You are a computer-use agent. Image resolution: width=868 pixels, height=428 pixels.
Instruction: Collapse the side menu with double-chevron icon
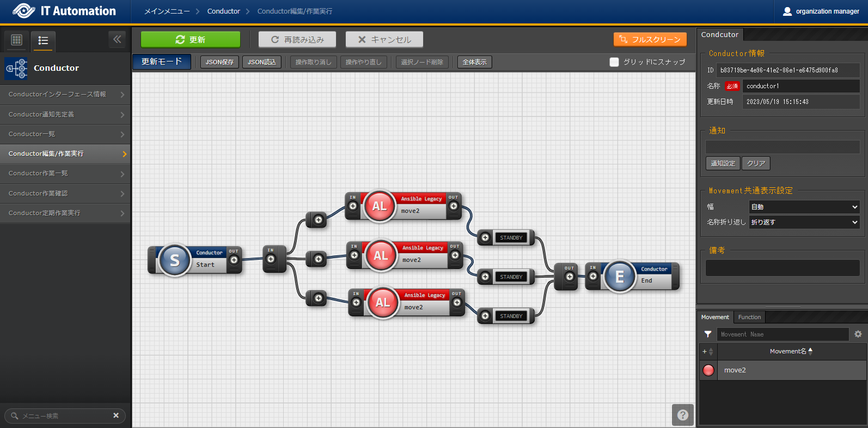pos(117,39)
